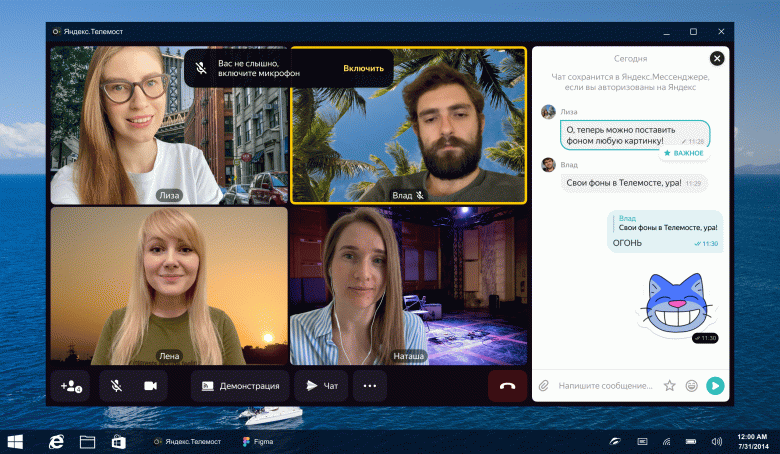
Task: Click the Сегодня date label
Action: click(630, 59)
